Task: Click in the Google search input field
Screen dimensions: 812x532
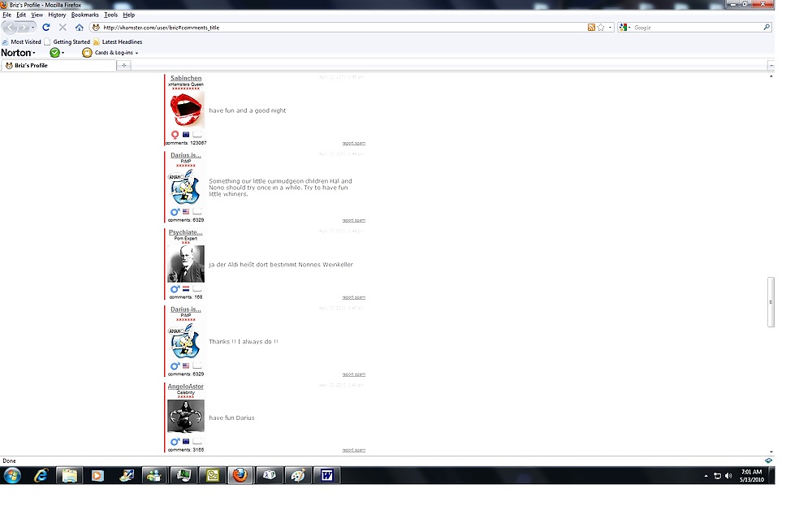Action: (694, 28)
